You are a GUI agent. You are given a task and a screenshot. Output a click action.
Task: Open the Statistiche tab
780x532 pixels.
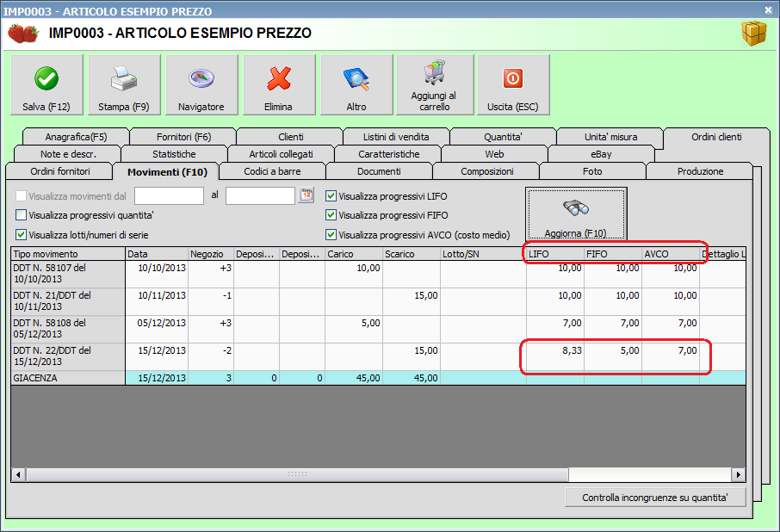[x=174, y=154]
